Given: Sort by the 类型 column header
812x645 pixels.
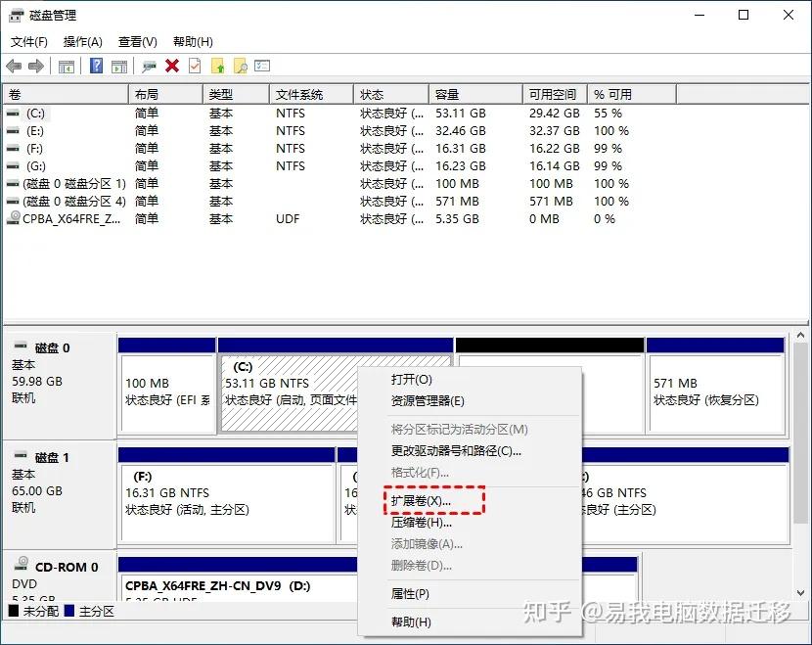Looking at the screenshot, I should click(x=236, y=94).
